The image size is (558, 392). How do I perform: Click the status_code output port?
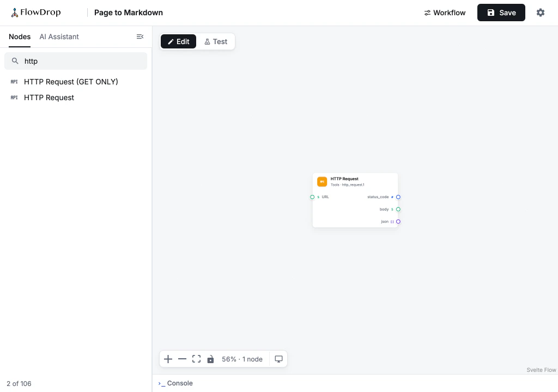(x=398, y=197)
